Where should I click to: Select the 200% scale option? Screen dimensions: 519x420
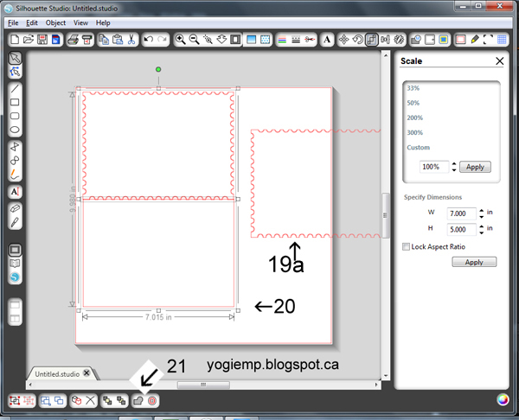(415, 118)
